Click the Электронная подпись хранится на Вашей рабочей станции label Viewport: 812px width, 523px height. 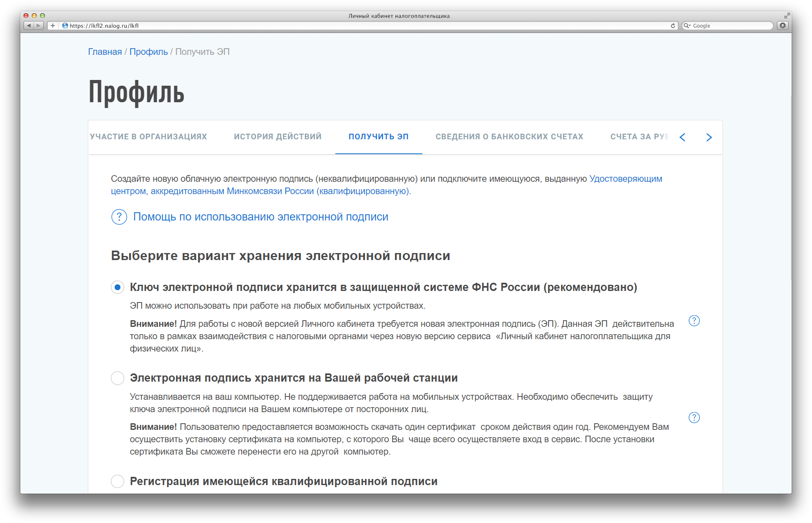[294, 378]
